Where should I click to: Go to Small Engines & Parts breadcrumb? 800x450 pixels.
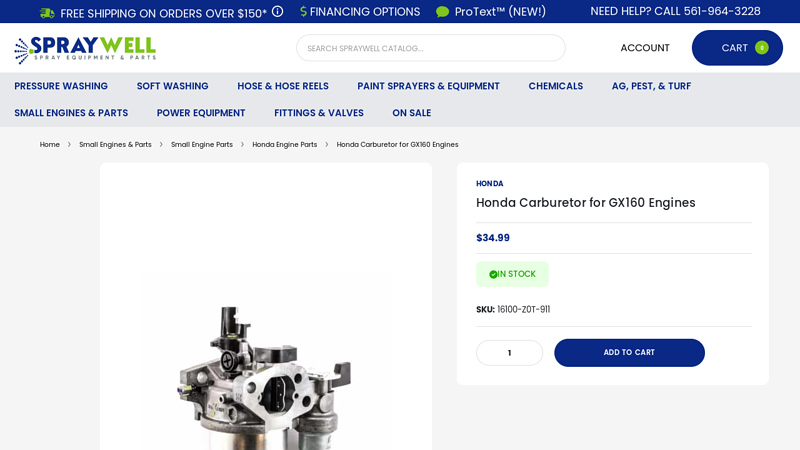coord(115,144)
